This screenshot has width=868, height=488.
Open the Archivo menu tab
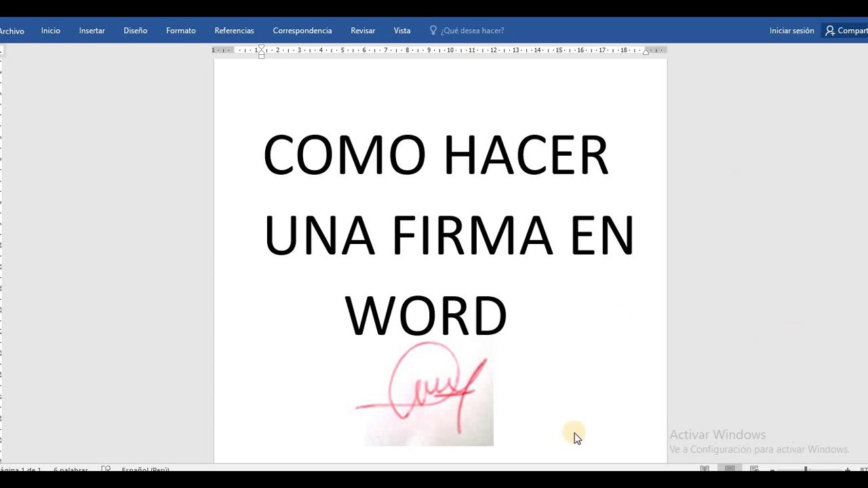point(12,31)
